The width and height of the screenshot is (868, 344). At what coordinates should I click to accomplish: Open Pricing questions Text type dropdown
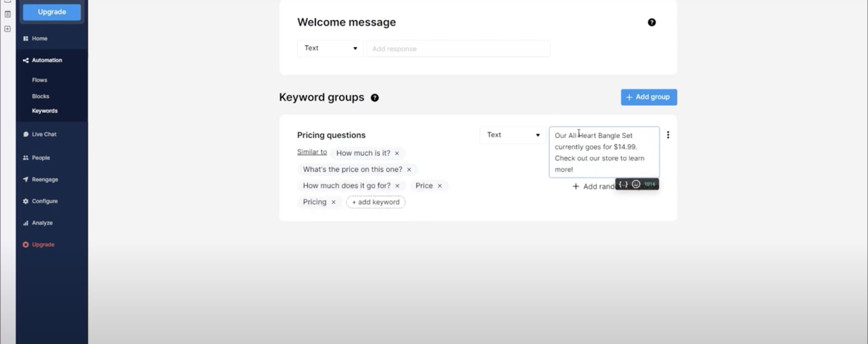tap(512, 135)
